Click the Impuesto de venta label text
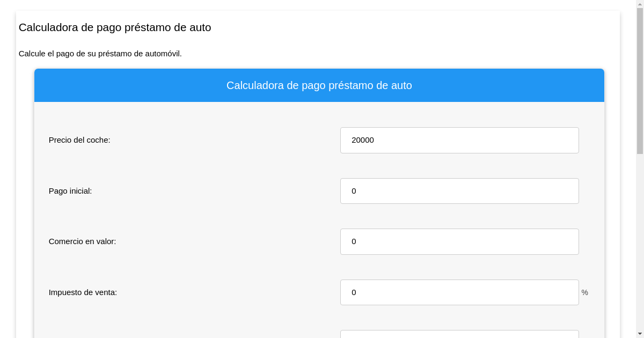Viewport: 644px width, 338px height. click(x=83, y=292)
